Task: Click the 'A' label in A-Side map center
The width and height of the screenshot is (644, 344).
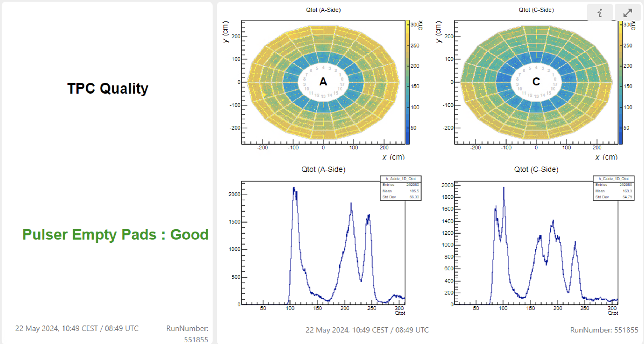Action: coord(323,82)
